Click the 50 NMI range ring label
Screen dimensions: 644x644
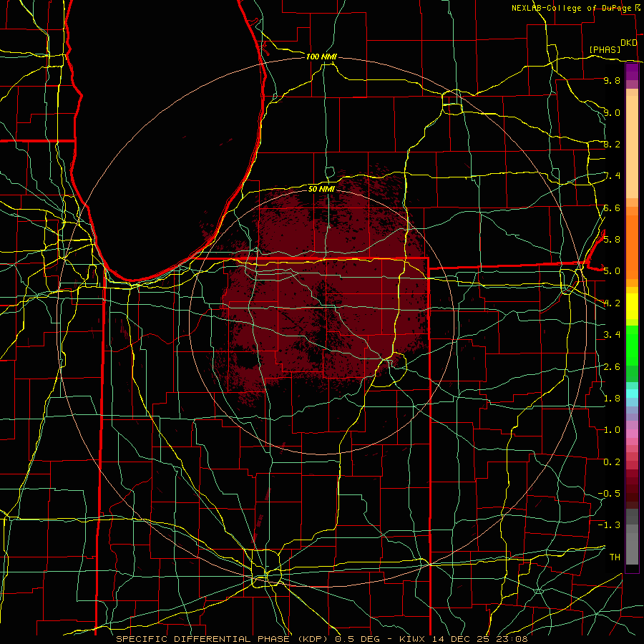pos(321,189)
